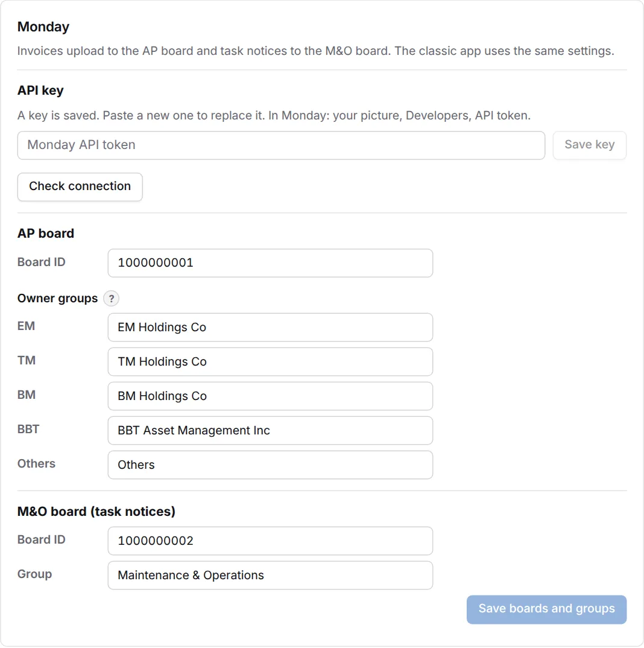Click the Others owner group field
The width and height of the screenshot is (644, 648).
270,465
